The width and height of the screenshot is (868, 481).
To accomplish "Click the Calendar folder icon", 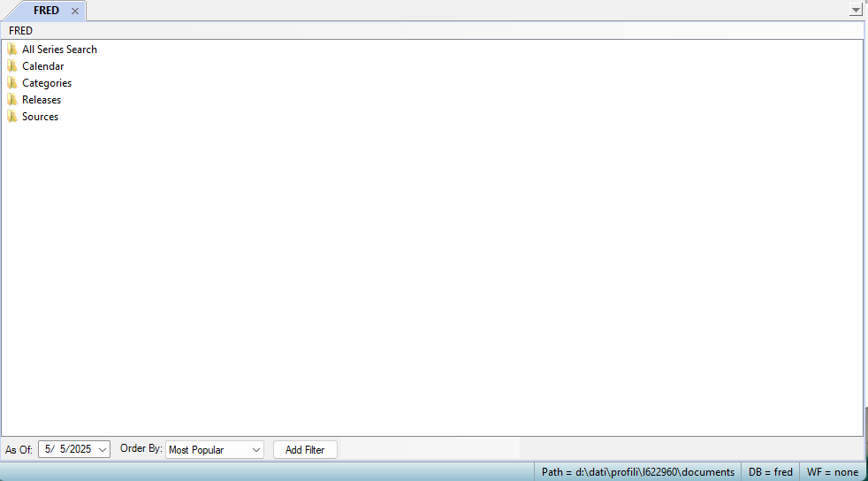I will [12, 65].
